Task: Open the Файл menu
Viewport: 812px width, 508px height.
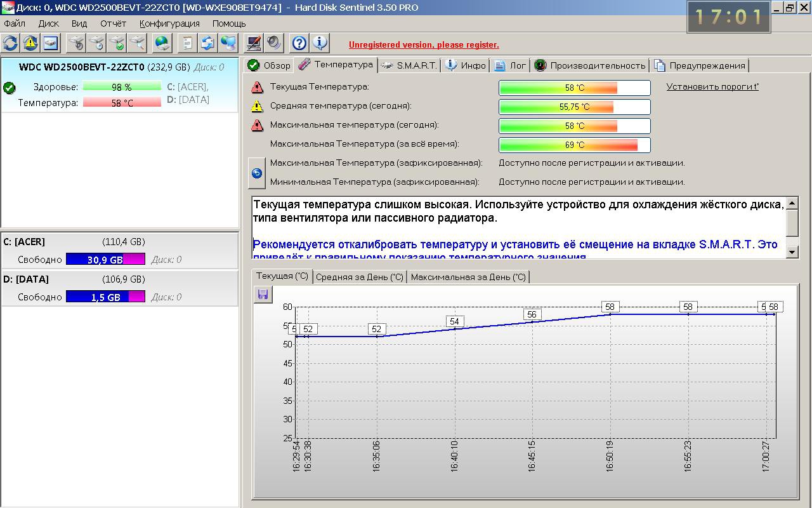Action: point(15,23)
